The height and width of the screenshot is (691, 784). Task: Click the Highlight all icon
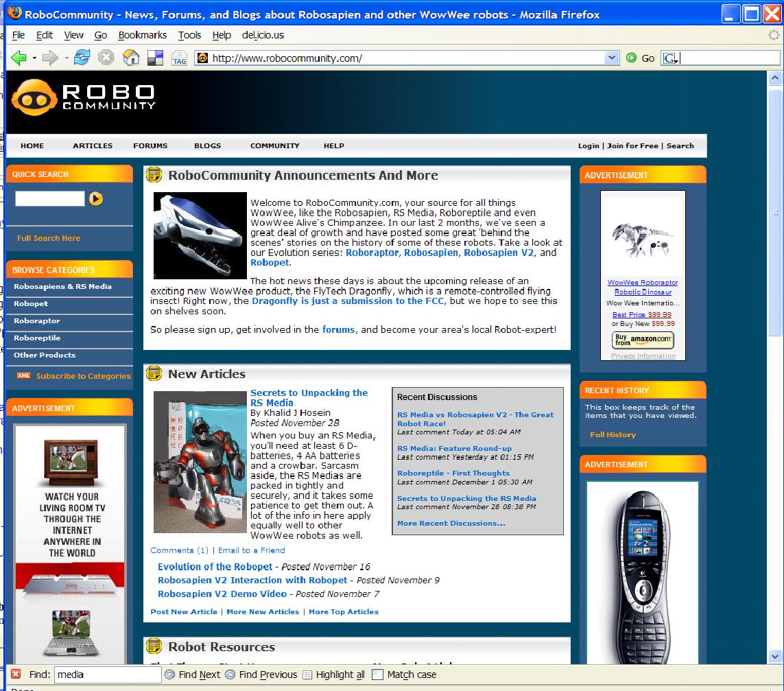point(307,675)
